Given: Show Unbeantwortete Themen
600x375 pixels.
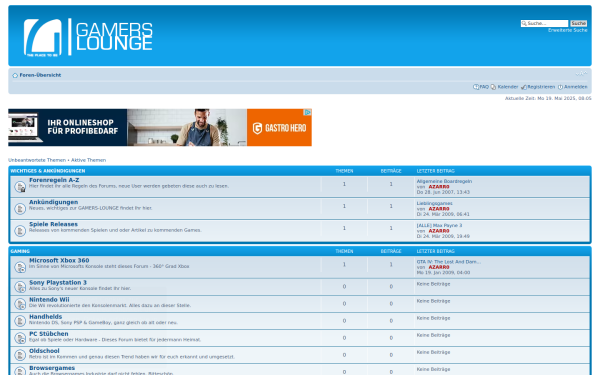Looking at the screenshot, I should tap(37, 160).
